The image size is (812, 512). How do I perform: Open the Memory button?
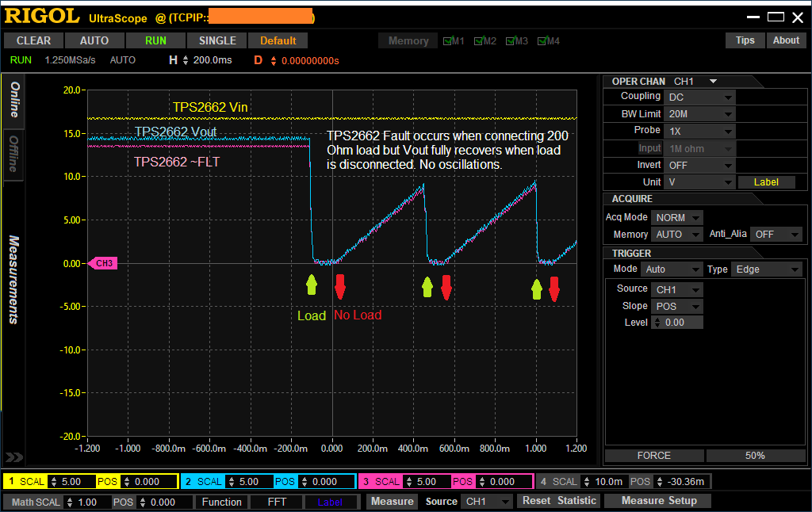coord(408,41)
